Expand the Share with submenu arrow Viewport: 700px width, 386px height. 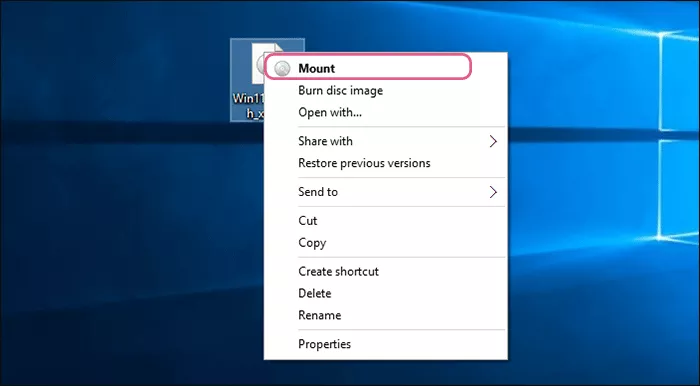[x=493, y=141]
